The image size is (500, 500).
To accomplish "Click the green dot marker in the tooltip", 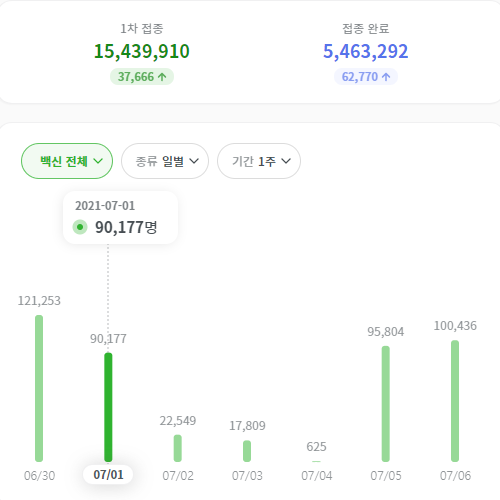I will coord(80,227).
